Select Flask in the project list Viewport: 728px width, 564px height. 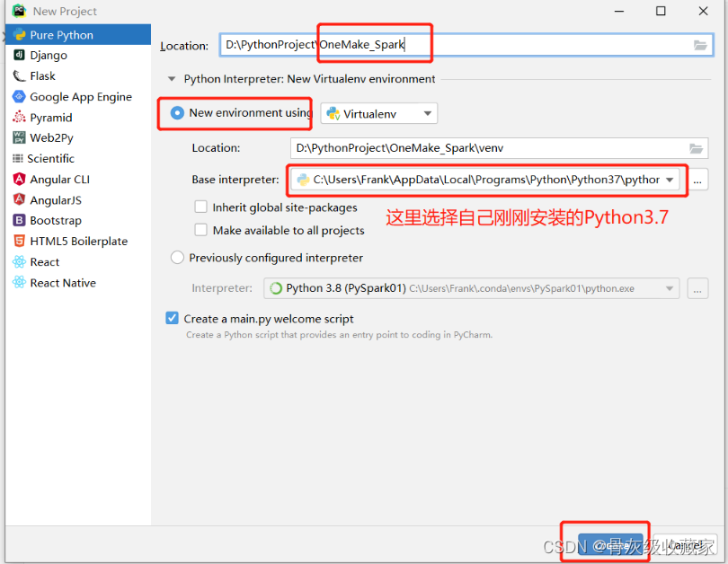[x=78, y=76]
